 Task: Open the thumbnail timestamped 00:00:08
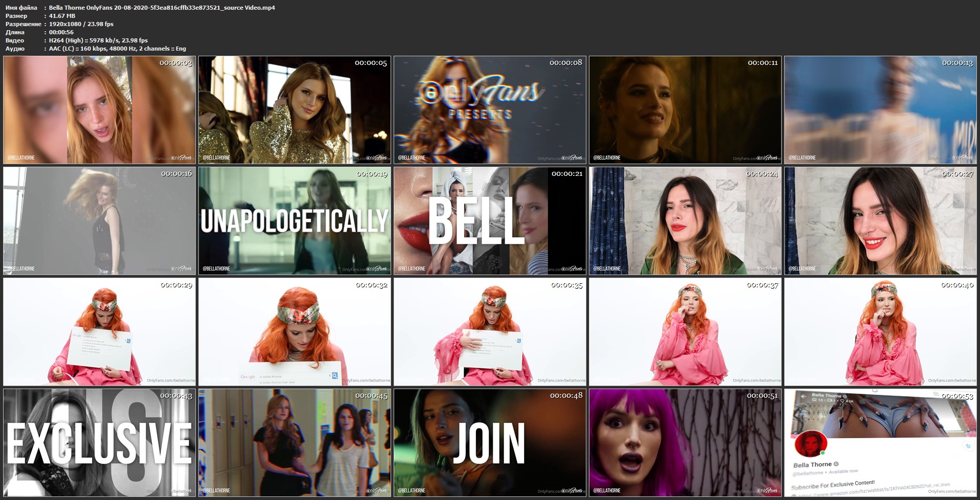click(x=490, y=110)
